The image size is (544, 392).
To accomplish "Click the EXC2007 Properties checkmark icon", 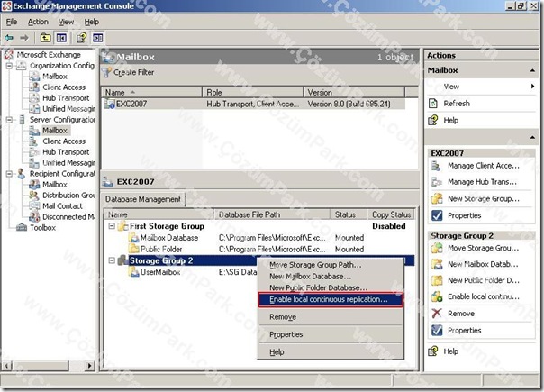I will click(437, 215).
